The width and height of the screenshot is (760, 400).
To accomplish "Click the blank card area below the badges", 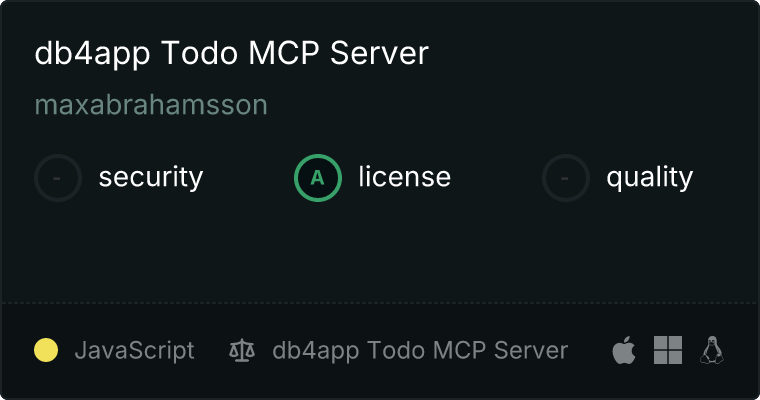I will pos(380,252).
